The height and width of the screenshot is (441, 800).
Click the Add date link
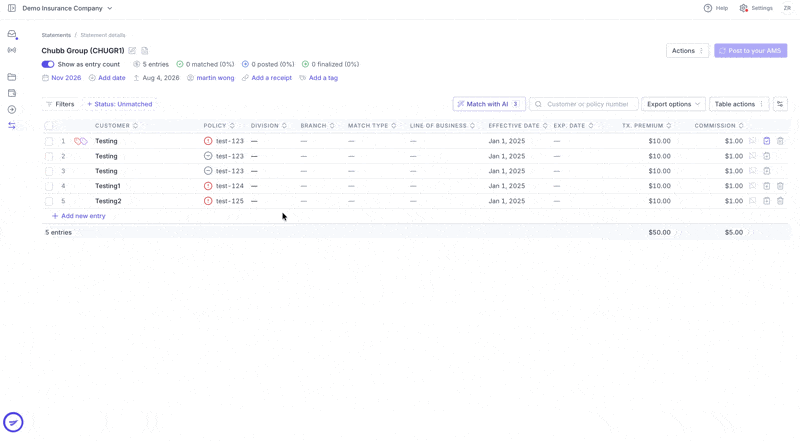coord(107,78)
